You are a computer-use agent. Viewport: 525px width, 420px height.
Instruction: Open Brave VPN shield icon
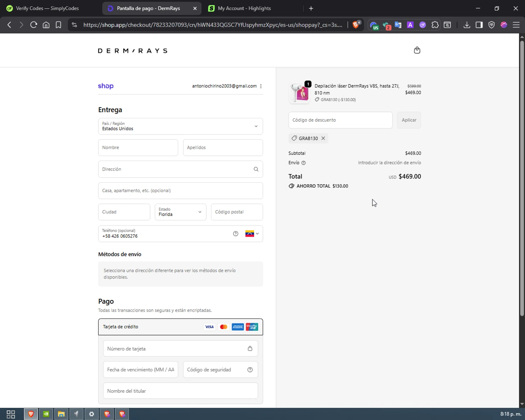[491, 25]
